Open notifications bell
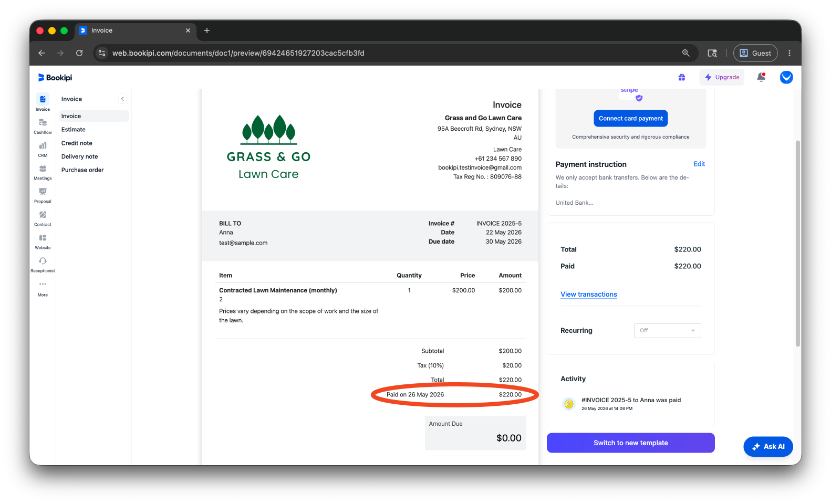The image size is (831, 504). tap(761, 77)
